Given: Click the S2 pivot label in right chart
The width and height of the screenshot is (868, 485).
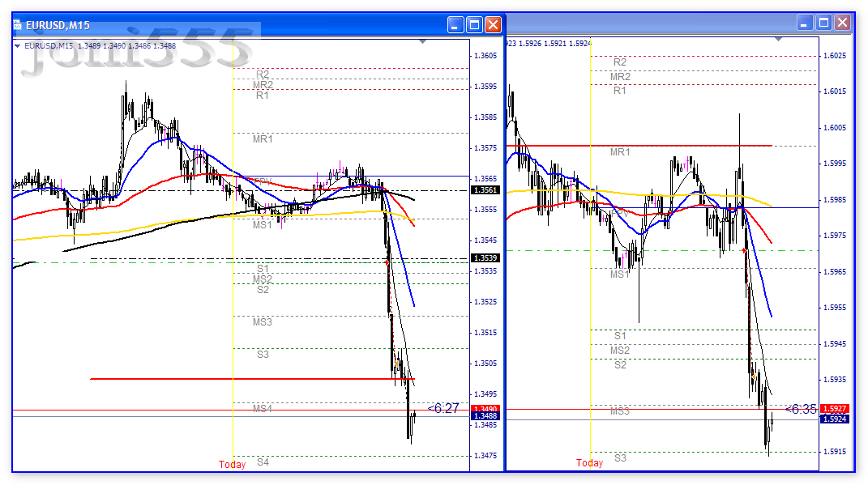Looking at the screenshot, I should (620, 365).
